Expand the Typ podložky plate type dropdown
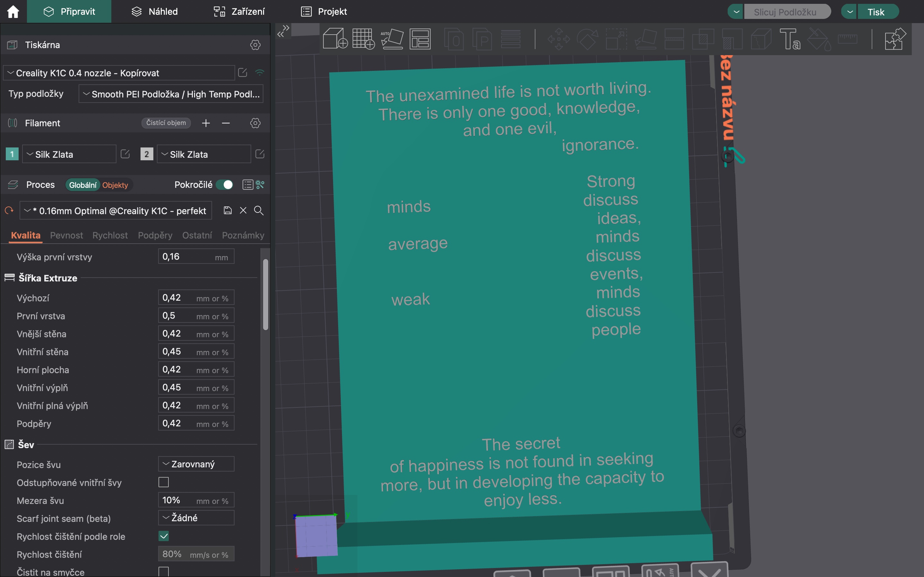 171,94
